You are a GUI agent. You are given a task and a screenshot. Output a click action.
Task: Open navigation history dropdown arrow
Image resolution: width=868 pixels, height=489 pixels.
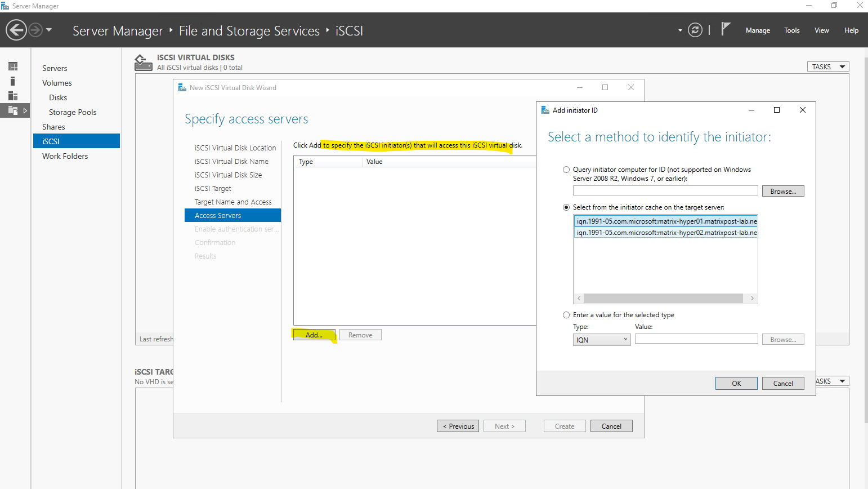click(49, 30)
